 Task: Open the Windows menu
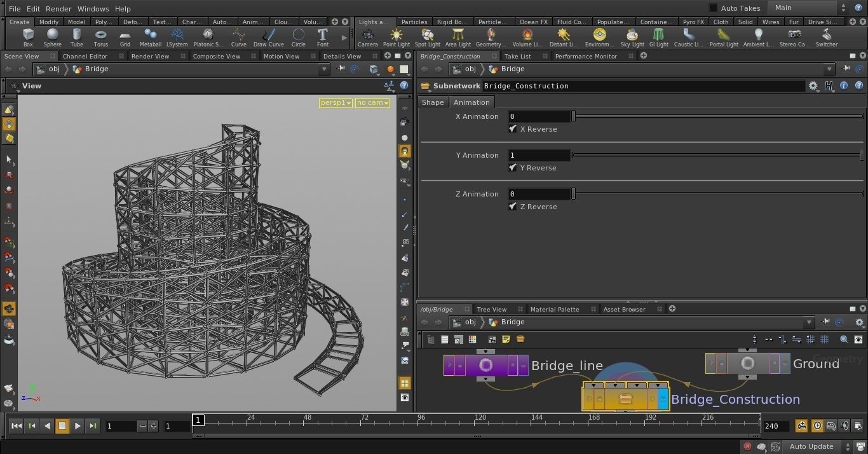[93, 9]
